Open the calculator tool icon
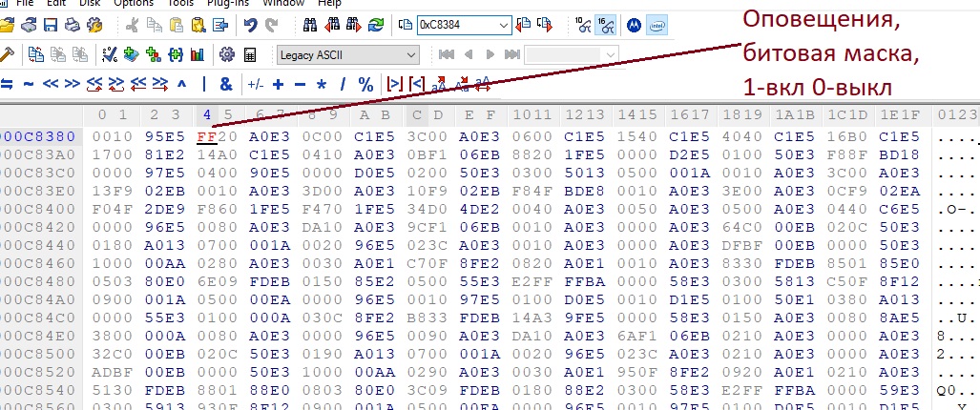The image size is (980, 410). [x=251, y=54]
